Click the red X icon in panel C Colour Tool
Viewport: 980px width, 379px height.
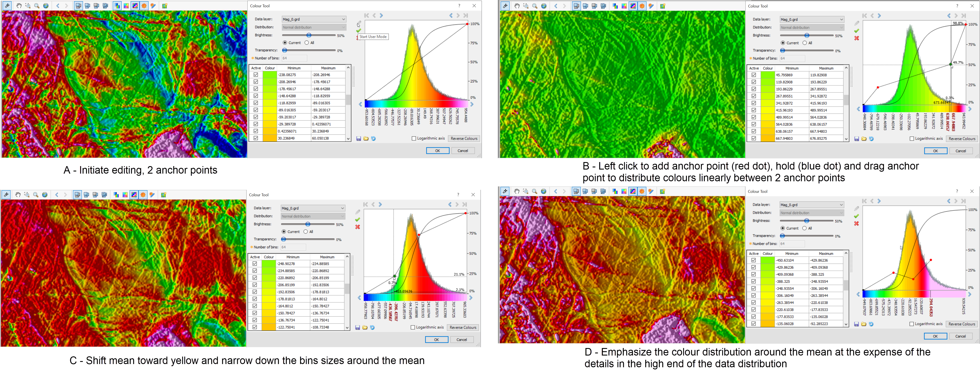click(x=358, y=227)
